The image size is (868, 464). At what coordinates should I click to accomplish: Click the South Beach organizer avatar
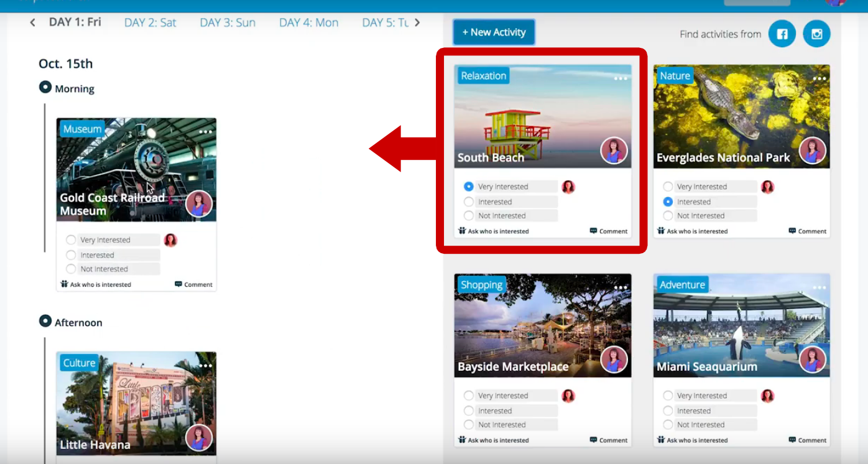coord(614,151)
